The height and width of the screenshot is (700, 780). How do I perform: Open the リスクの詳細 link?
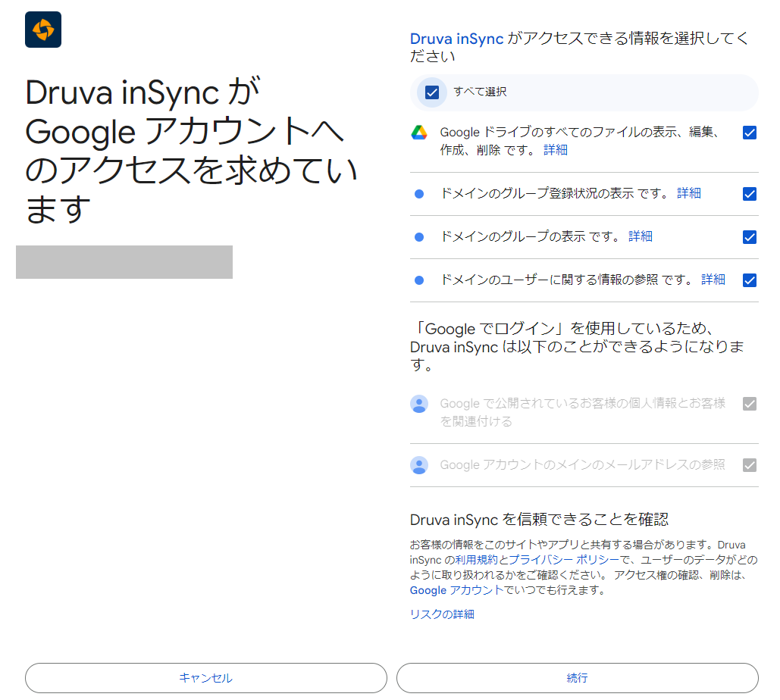coord(442,614)
